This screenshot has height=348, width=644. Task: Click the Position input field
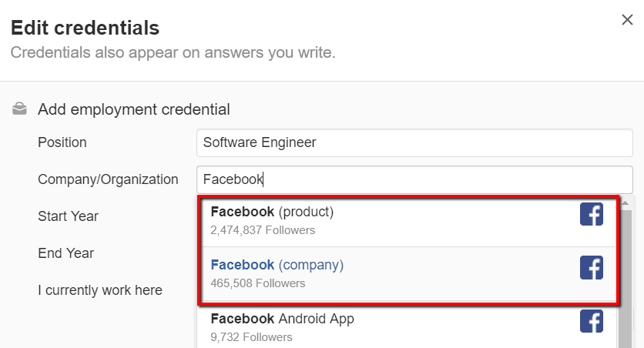414,142
